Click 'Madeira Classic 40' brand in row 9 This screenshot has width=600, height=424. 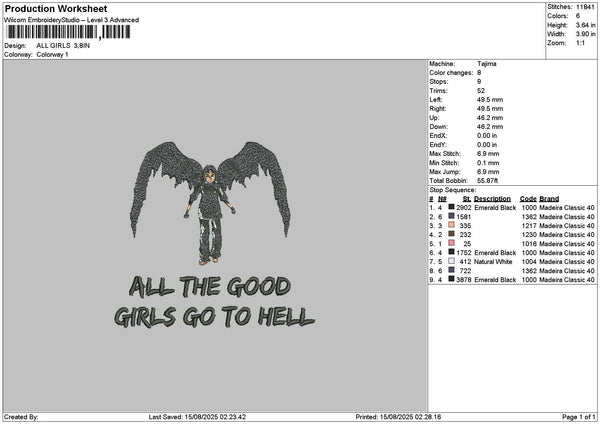(x=567, y=280)
